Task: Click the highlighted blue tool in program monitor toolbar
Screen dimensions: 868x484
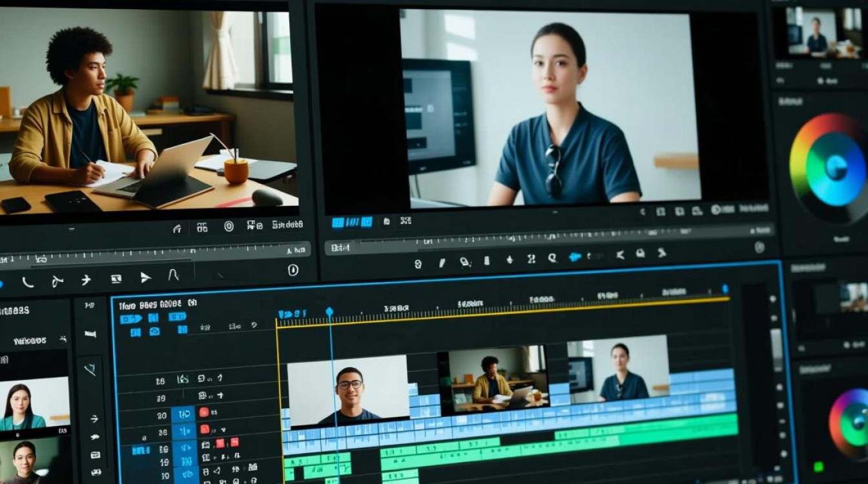Action: (575, 257)
